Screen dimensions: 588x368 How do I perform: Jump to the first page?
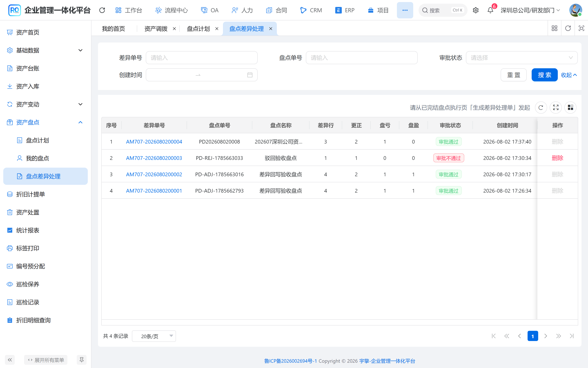coord(493,336)
